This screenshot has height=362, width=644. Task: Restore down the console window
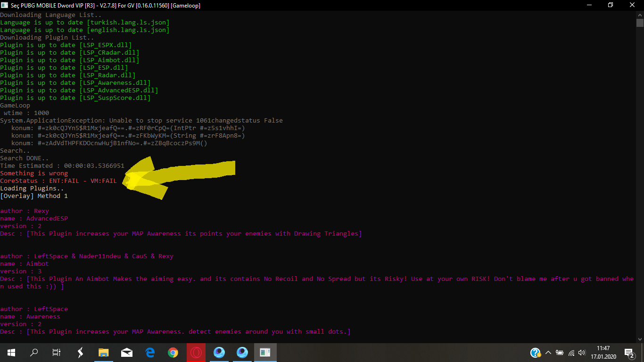pos(611,5)
